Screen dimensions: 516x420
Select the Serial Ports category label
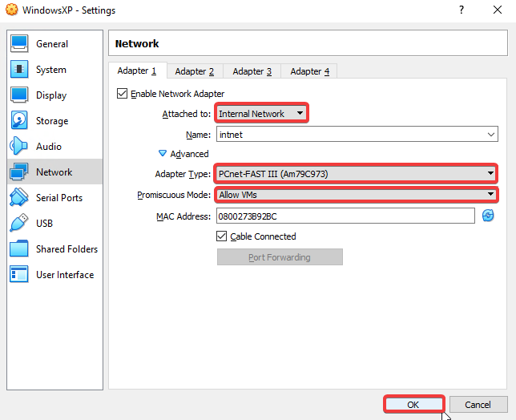tap(59, 197)
